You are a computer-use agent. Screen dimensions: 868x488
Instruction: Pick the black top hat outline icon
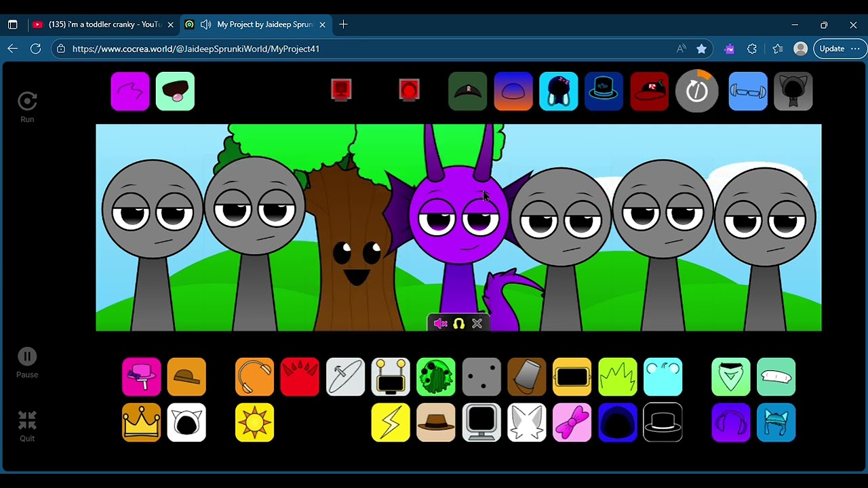(663, 422)
